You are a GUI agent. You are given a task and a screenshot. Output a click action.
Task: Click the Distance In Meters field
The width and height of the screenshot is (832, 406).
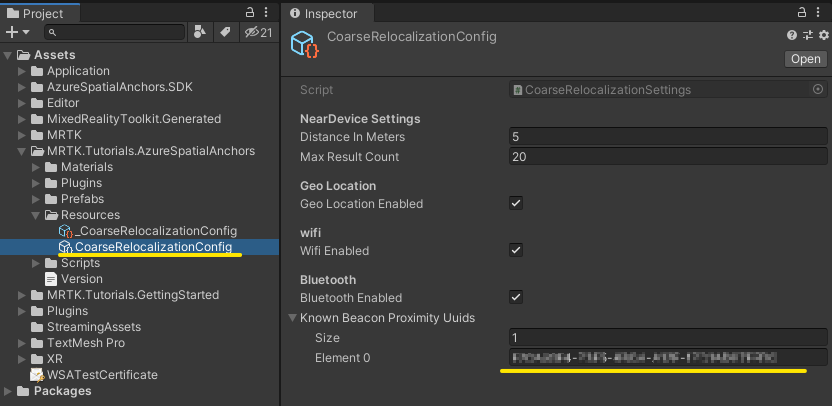point(668,137)
